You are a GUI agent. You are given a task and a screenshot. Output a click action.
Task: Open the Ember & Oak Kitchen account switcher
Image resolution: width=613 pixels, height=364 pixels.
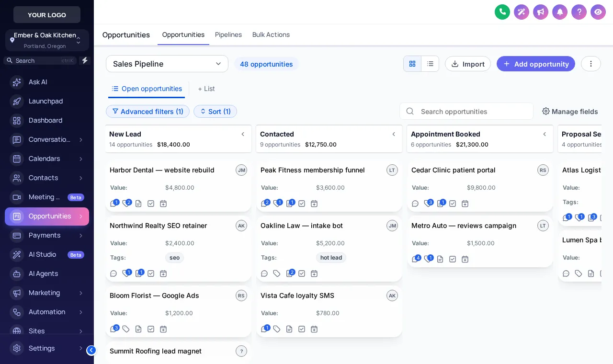pos(47,40)
